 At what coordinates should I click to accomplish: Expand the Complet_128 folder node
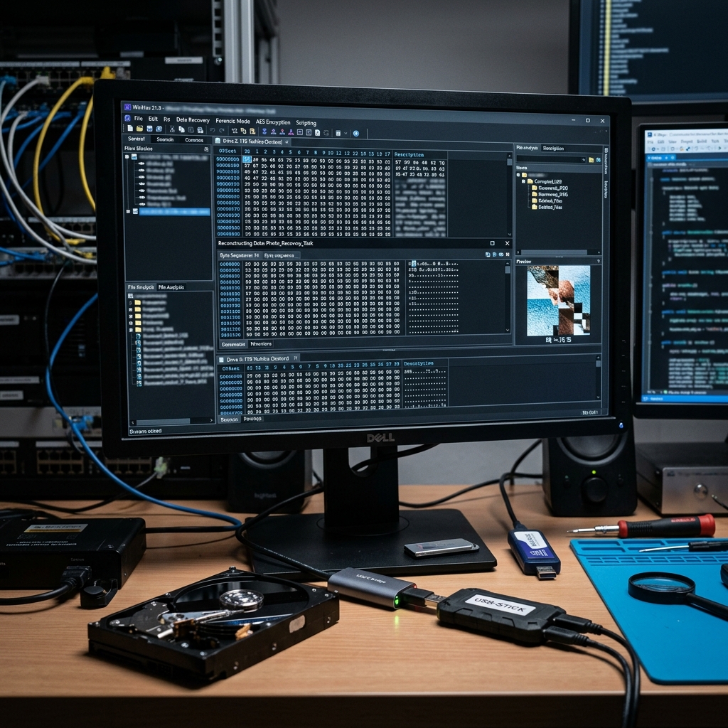point(524,181)
